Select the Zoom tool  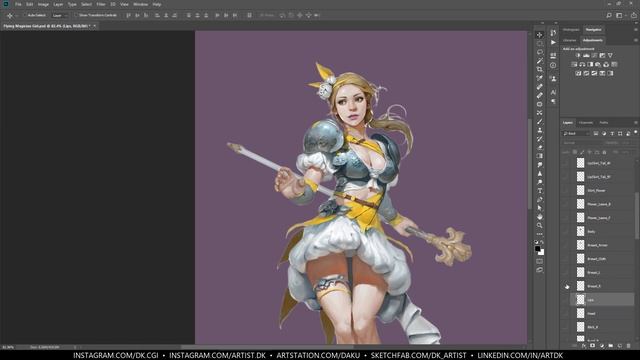tap(540, 225)
